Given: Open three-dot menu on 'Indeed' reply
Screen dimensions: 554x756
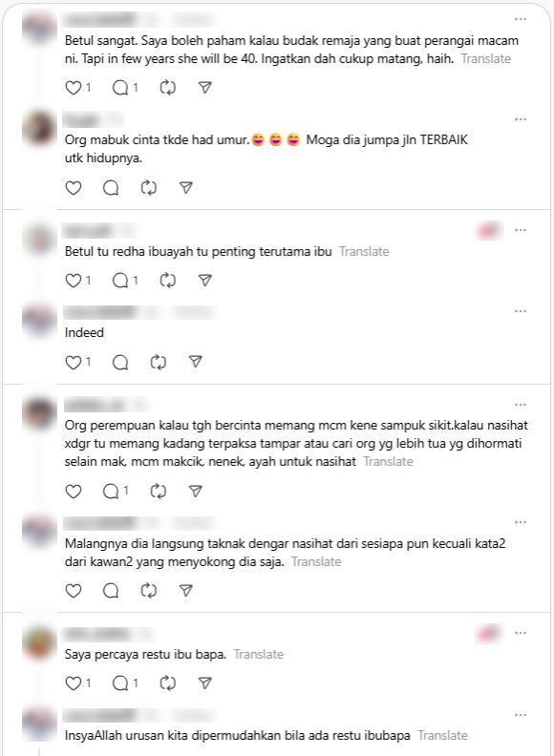Looking at the screenshot, I should (x=521, y=311).
